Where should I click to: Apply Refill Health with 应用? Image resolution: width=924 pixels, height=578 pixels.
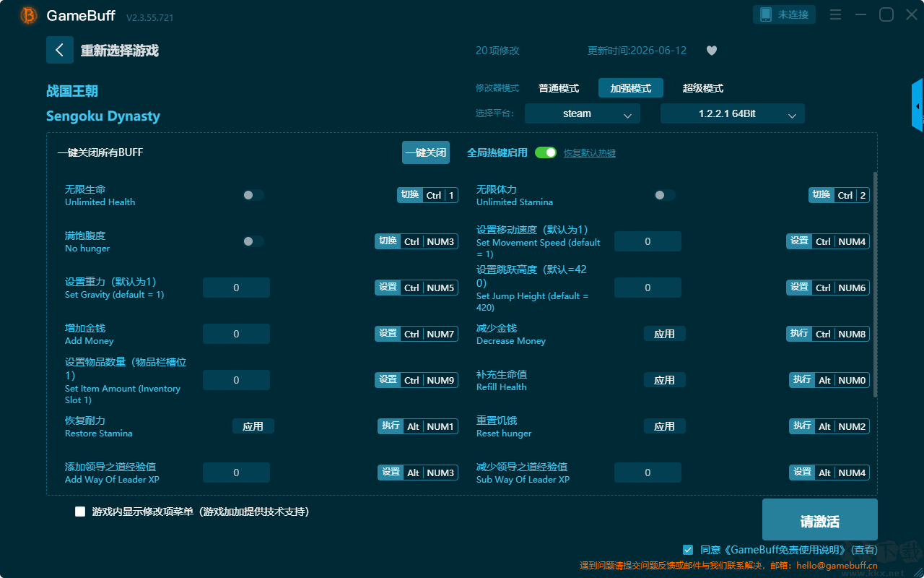[x=665, y=380]
